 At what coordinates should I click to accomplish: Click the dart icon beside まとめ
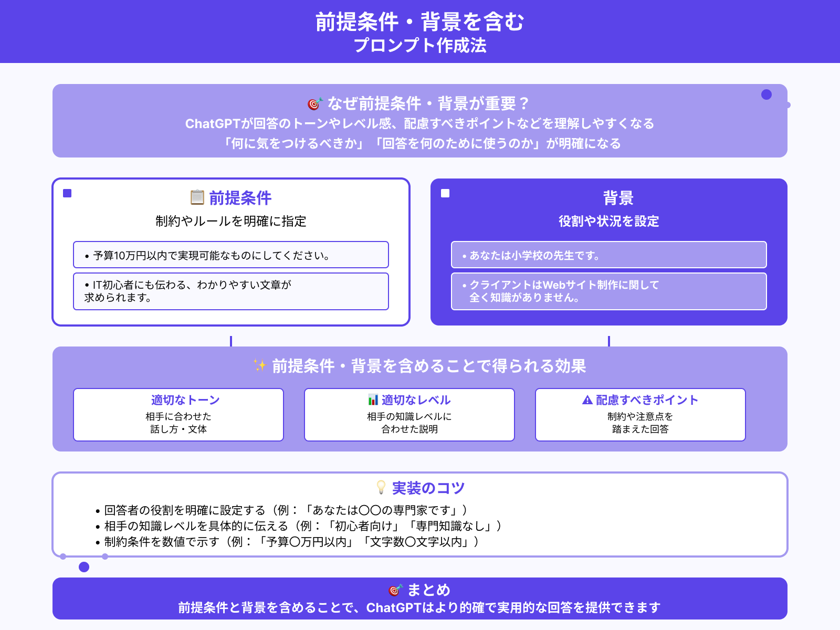[x=395, y=590]
